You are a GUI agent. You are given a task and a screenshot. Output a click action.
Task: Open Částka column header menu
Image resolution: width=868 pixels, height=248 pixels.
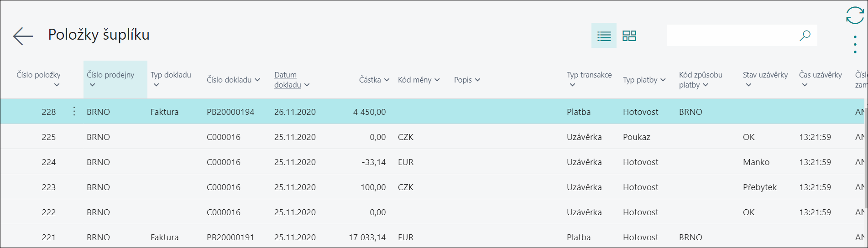tap(374, 80)
